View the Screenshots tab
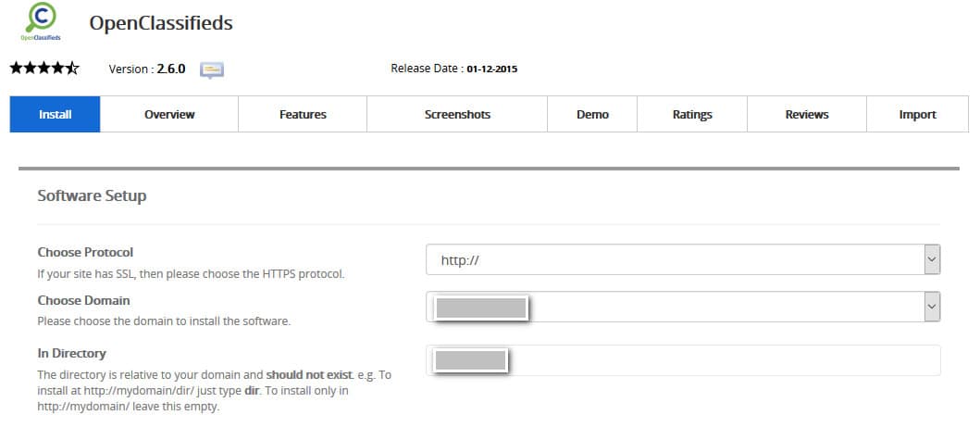The width and height of the screenshot is (980, 440). pos(457,115)
